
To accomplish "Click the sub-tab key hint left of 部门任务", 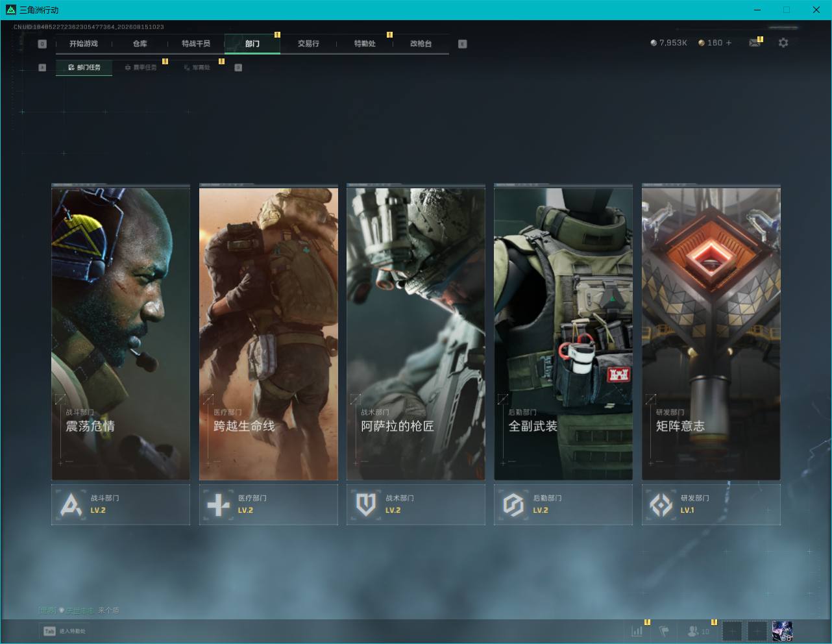I will (42, 68).
